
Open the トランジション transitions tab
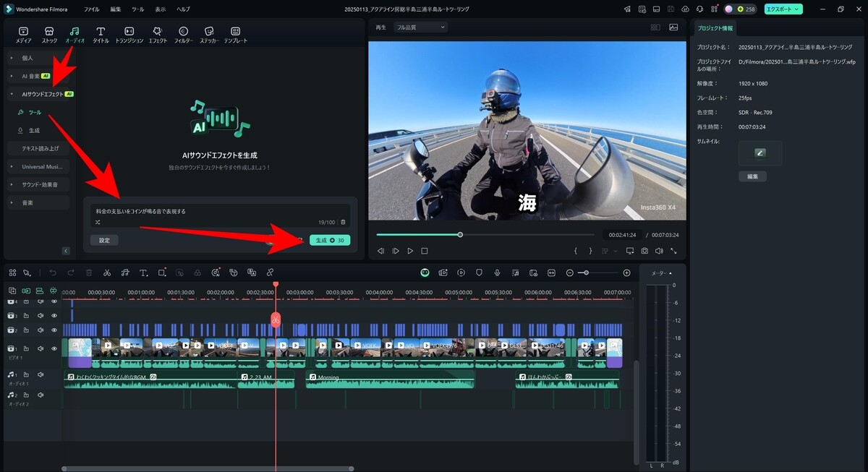pyautogui.click(x=129, y=35)
